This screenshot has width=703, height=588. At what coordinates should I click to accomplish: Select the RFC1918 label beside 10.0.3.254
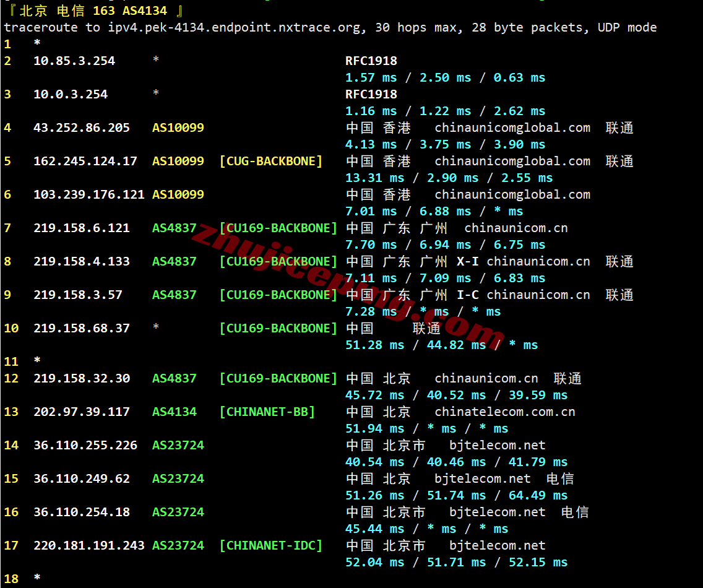371,94
